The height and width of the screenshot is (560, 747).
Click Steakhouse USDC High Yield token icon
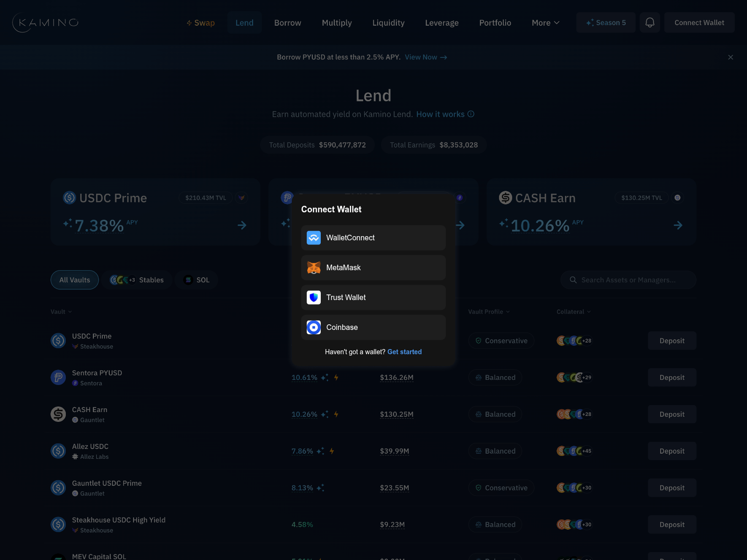[58, 525]
